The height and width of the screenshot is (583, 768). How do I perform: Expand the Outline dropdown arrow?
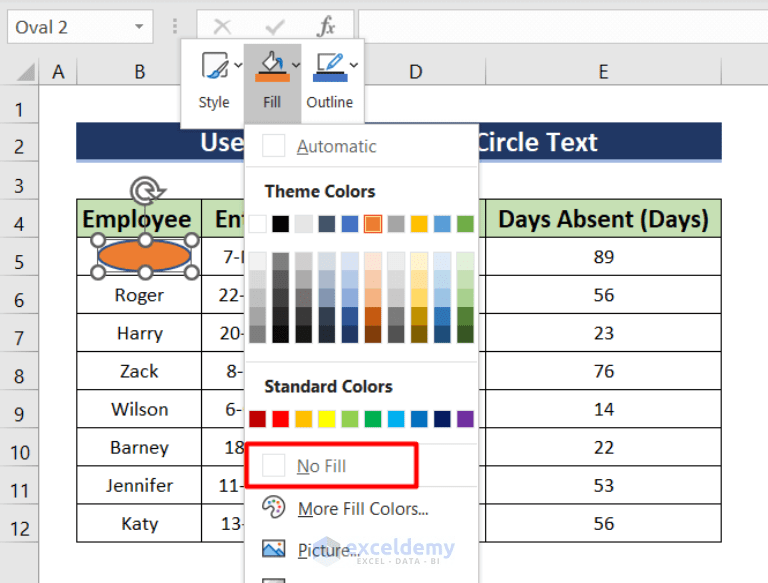click(354, 65)
